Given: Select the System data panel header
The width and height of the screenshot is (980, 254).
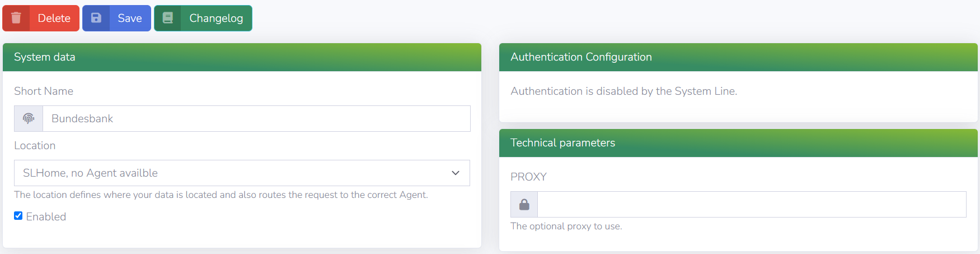Looking at the screenshot, I should click(x=45, y=57).
